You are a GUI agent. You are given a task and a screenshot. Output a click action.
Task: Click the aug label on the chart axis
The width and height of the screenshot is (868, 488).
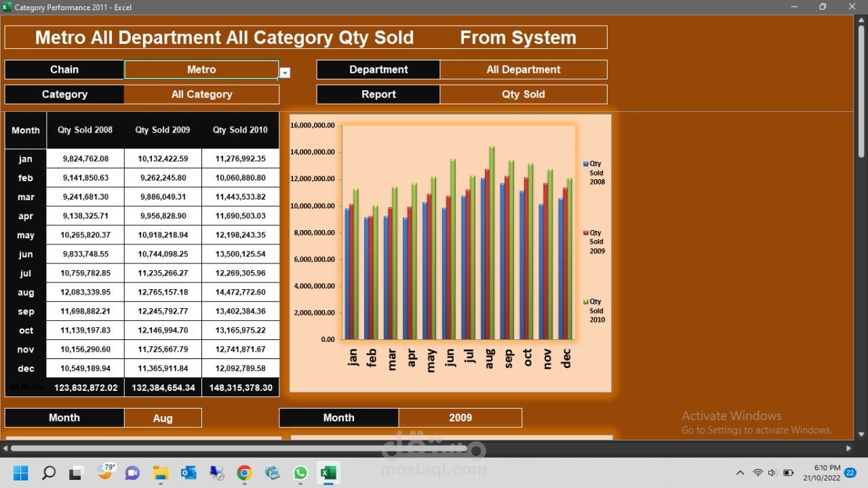coord(489,358)
